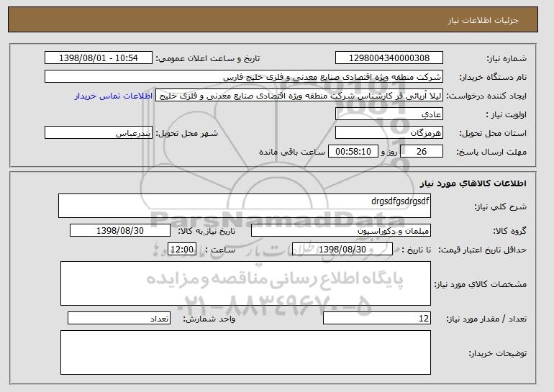Click the ساعت field 12:00
Image resolution: width=554 pixels, height=392 pixels.
182,250
